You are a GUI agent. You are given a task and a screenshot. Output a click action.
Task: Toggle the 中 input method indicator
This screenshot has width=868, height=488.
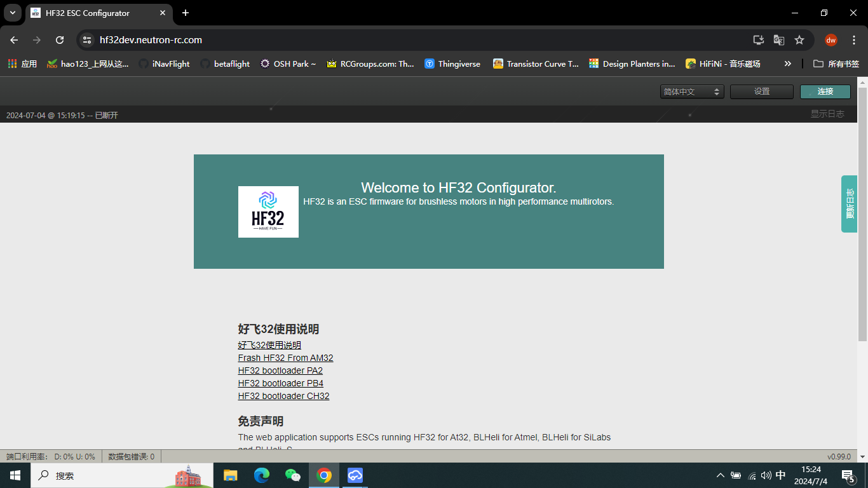click(781, 475)
